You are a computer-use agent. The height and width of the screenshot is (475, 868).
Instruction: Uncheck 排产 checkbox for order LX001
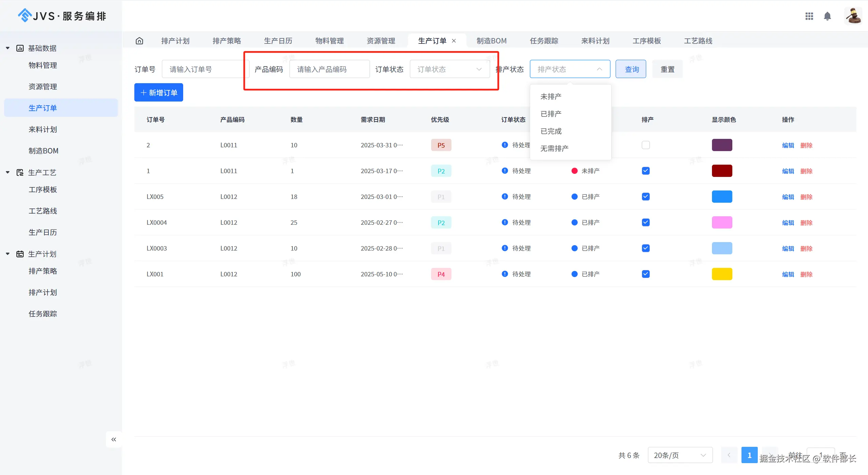click(x=645, y=274)
